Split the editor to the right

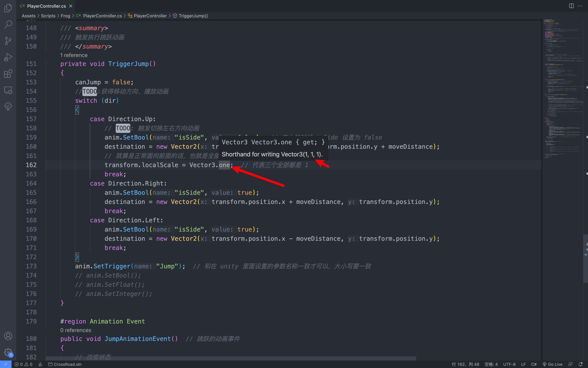[571, 6]
